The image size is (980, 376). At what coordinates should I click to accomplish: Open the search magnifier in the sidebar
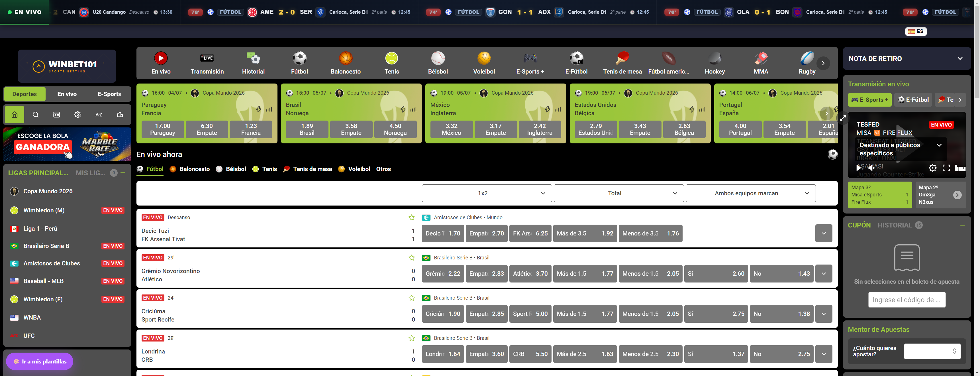click(35, 115)
